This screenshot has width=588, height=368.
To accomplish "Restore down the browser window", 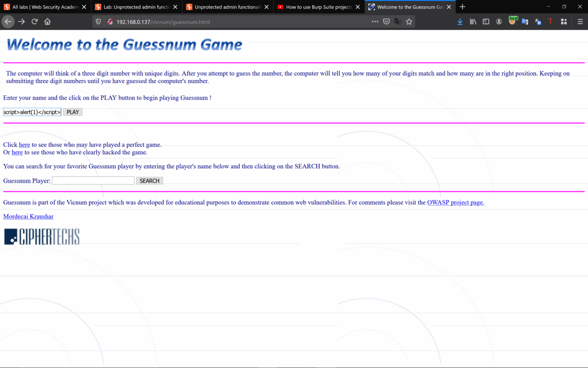I will pyautogui.click(x=564, y=7).
